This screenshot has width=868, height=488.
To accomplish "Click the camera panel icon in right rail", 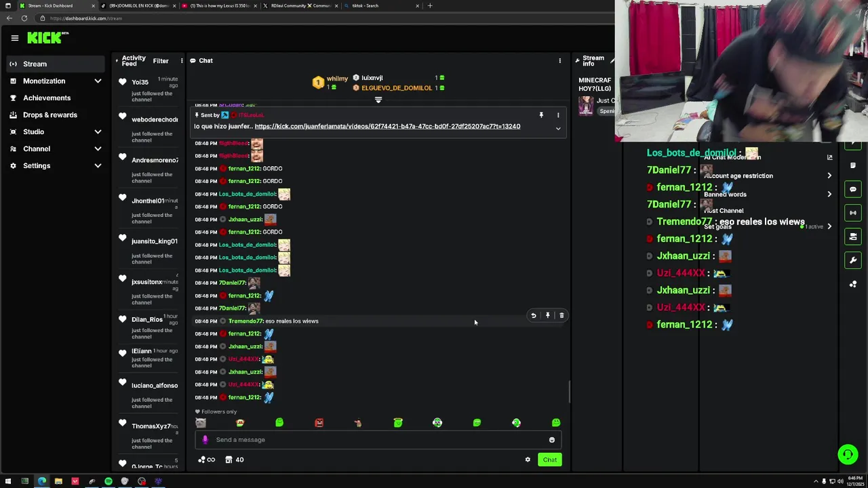I will (853, 237).
